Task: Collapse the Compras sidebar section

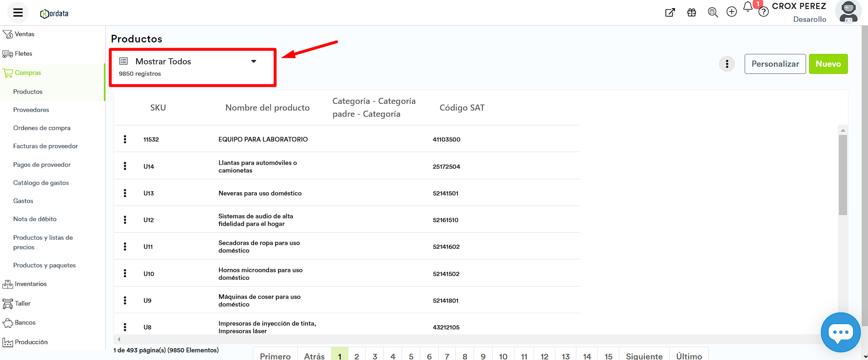Action: 28,73
